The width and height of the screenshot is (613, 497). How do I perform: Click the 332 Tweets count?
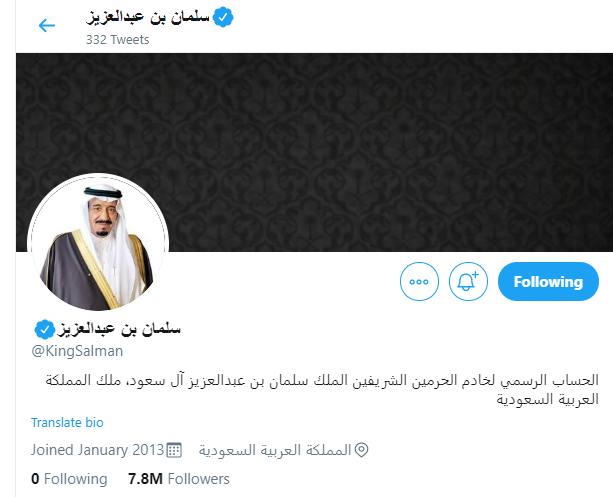(x=118, y=40)
